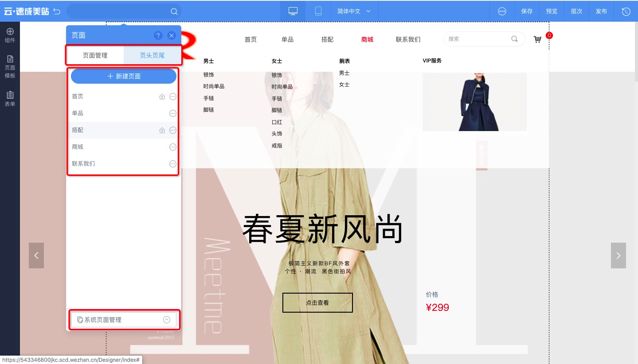This screenshot has height=364, width=638.
Task: Go to previous banner slide arrow
Action: click(x=36, y=256)
